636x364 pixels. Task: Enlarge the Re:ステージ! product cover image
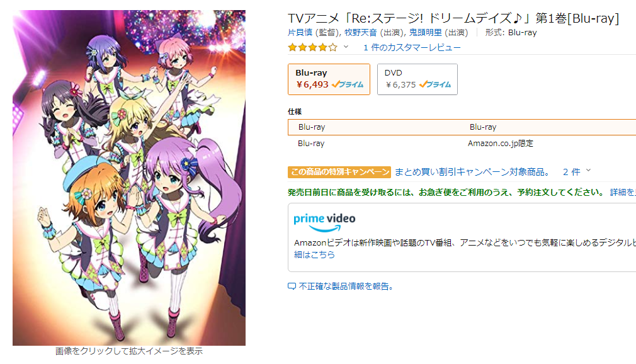129,178
